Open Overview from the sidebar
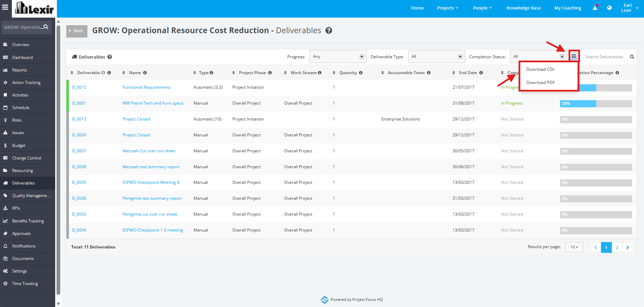Screen dimensions: 644x307 coord(27,45)
